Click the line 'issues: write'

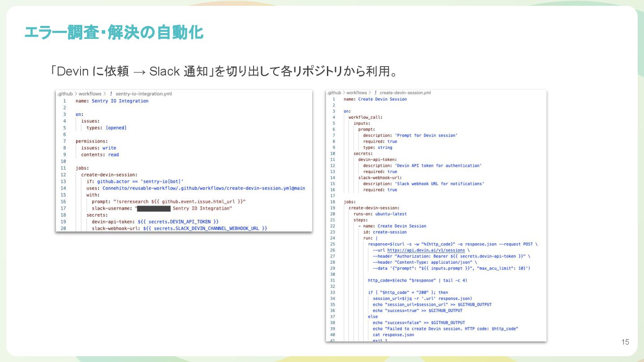[x=98, y=148]
